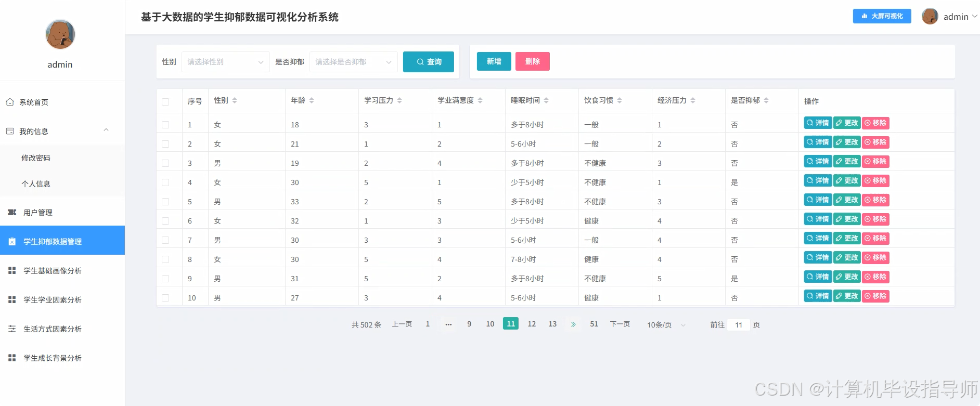Screen dimensions: 980x406
Task: Go to page 1 in pagination
Action: (x=428, y=324)
